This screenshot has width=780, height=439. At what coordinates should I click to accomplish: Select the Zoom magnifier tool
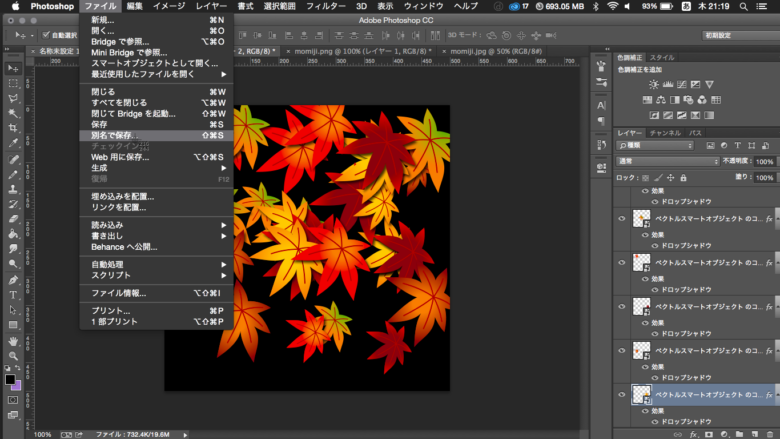[x=13, y=355]
